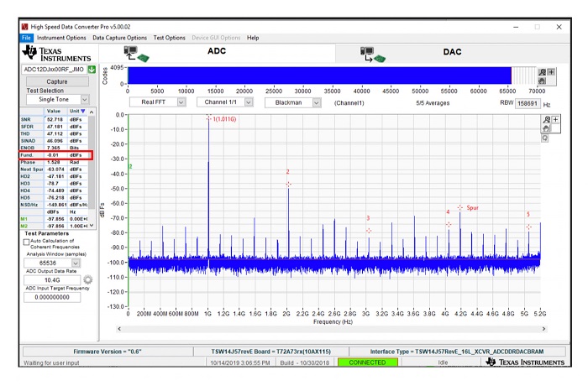Click the app icon in title bar
The image size is (588, 391).
click(x=25, y=27)
